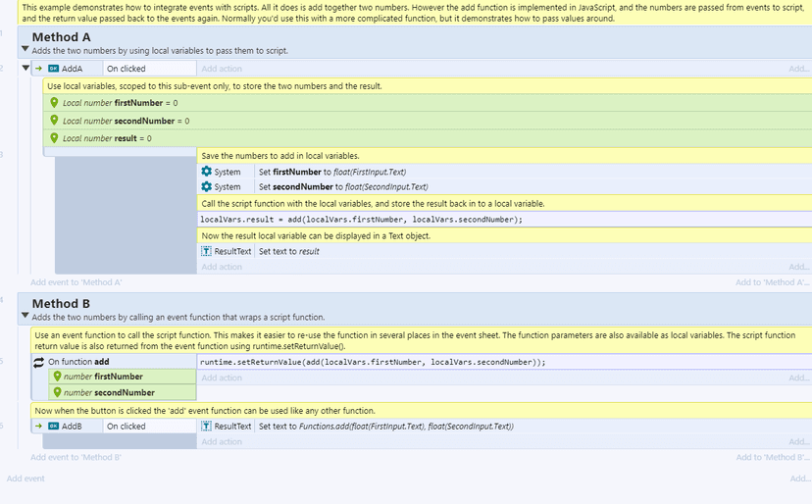The height and width of the screenshot is (504, 812).
Task: Click the ResultText icon in Method A
Action: click(206, 251)
